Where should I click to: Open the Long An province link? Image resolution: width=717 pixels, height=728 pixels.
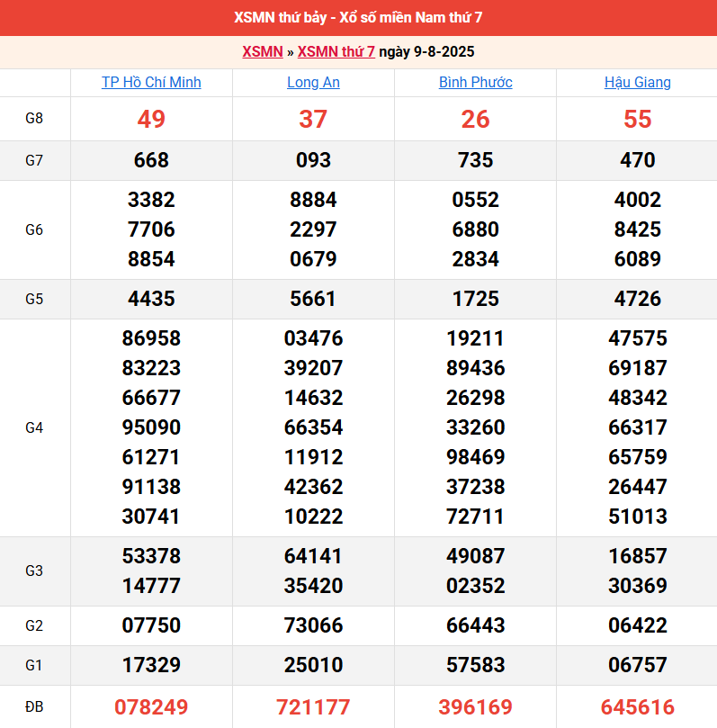(x=313, y=82)
